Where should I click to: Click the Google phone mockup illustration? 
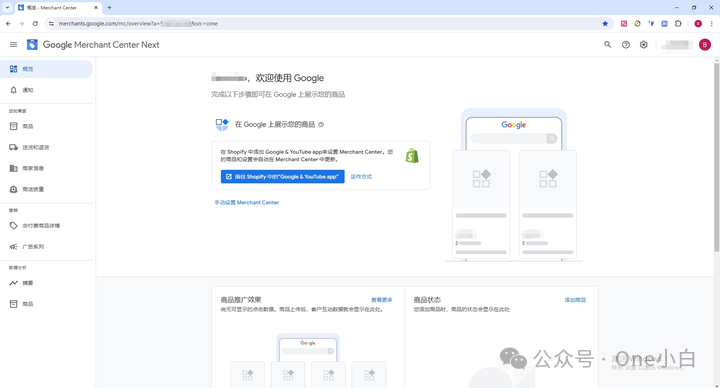tap(514, 185)
